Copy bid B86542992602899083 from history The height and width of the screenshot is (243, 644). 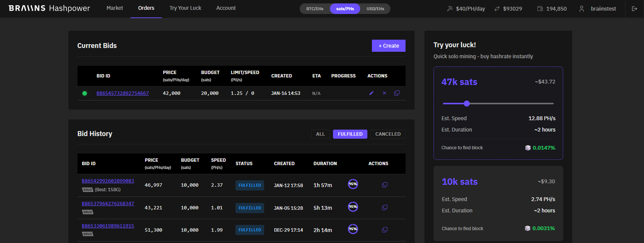tap(385, 185)
